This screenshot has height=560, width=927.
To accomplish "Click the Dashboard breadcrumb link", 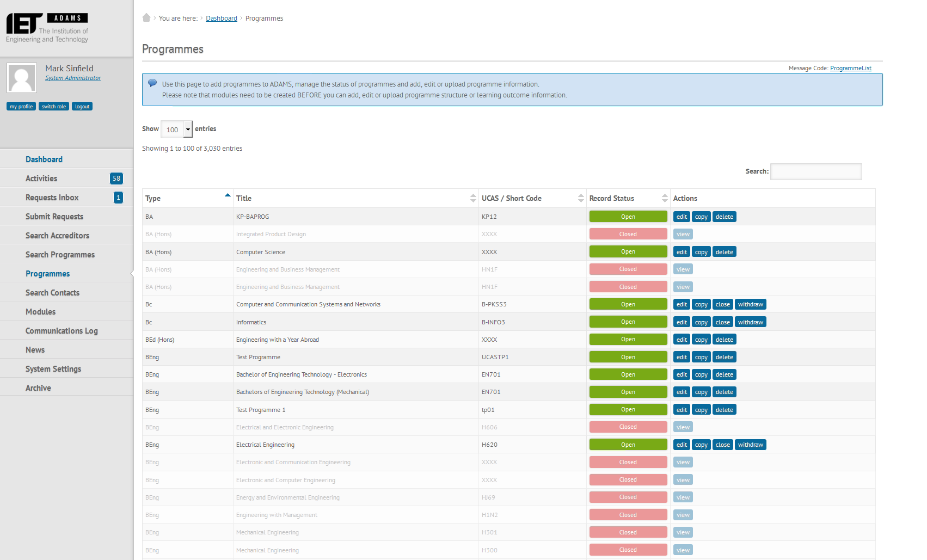I will point(221,19).
